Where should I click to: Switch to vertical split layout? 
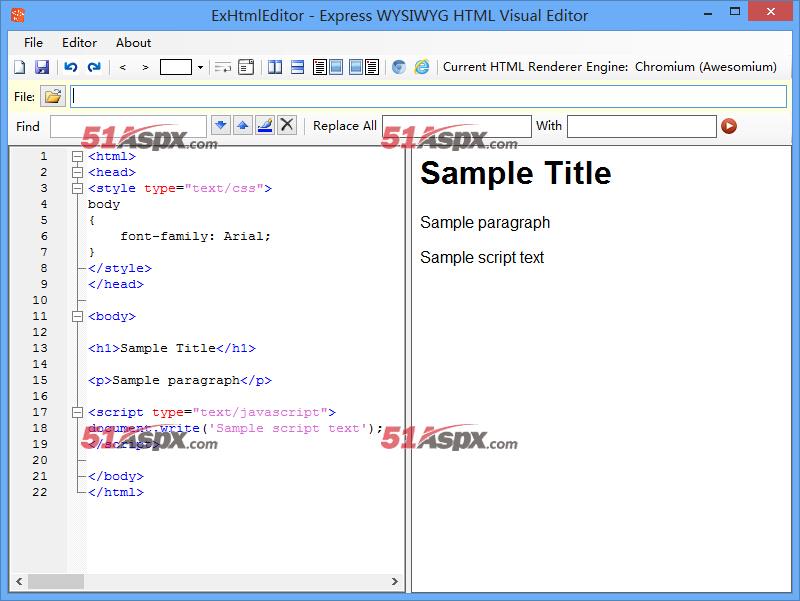pyautogui.click(x=275, y=67)
